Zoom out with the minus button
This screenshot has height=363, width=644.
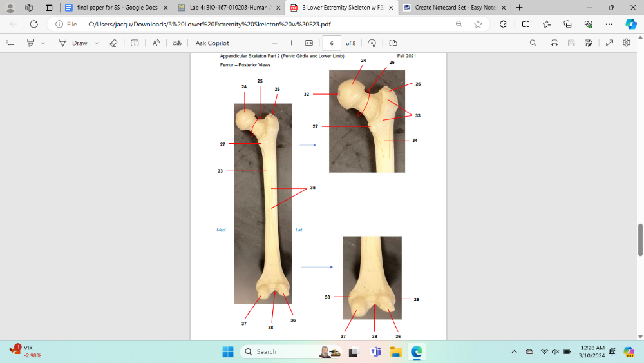[x=274, y=43]
